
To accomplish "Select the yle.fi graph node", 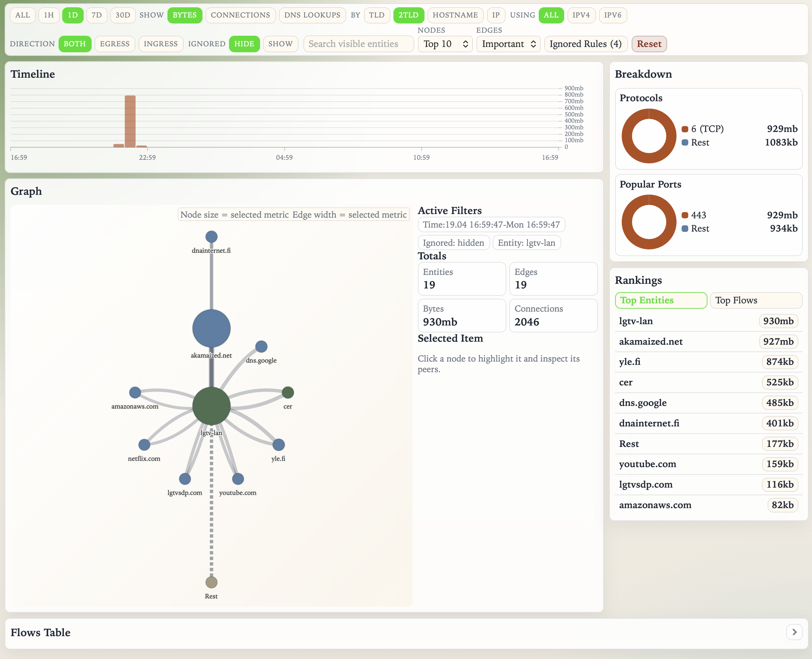I will click(279, 445).
